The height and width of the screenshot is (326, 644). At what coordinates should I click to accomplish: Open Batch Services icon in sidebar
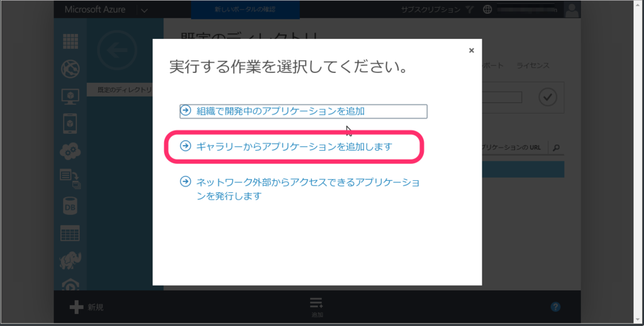click(70, 179)
